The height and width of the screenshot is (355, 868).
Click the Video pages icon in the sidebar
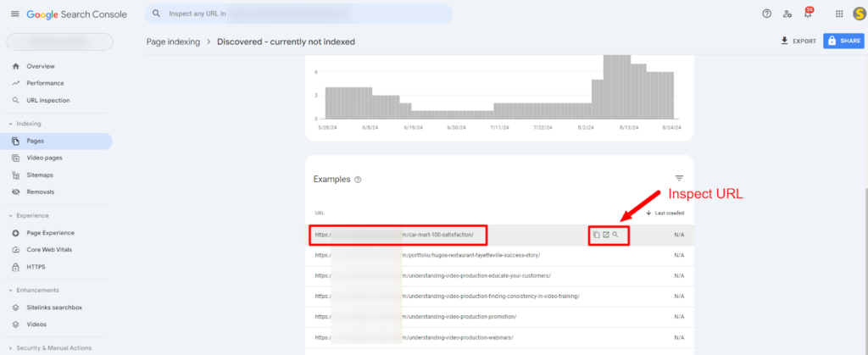(15, 158)
